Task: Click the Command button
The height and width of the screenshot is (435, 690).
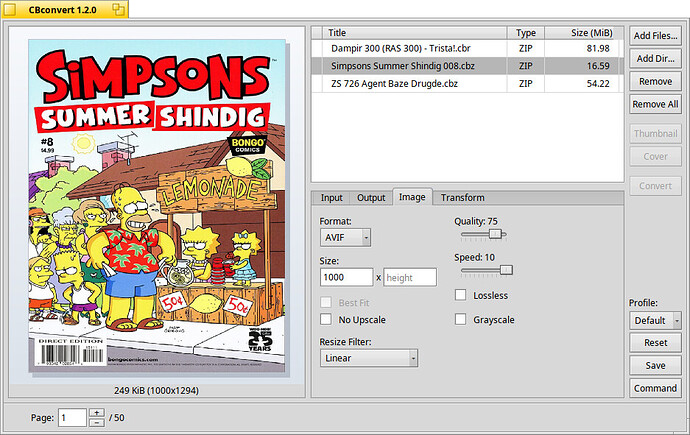Action: (655, 388)
